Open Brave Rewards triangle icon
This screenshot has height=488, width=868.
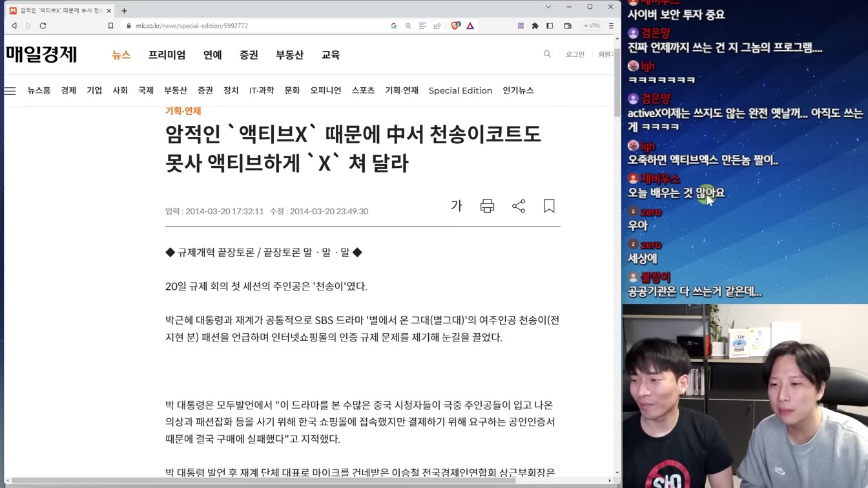point(470,26)
